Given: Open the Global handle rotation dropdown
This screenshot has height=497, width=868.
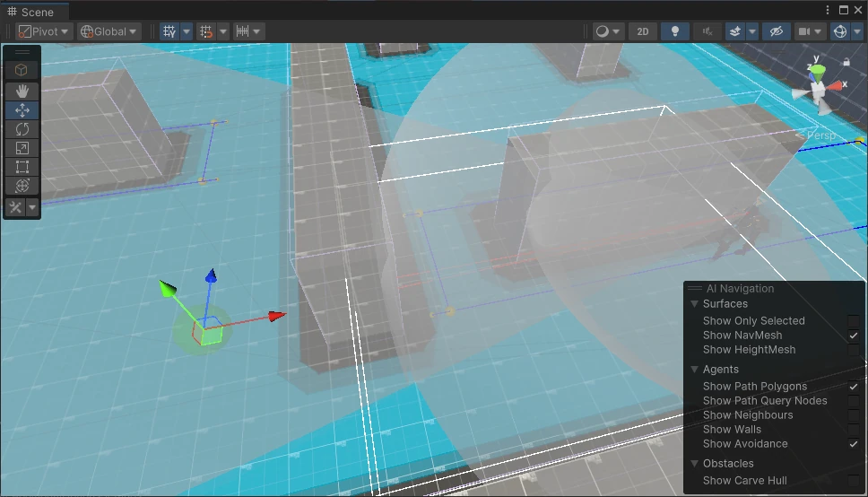Looking at the screenshot, I should pos(108,31).
